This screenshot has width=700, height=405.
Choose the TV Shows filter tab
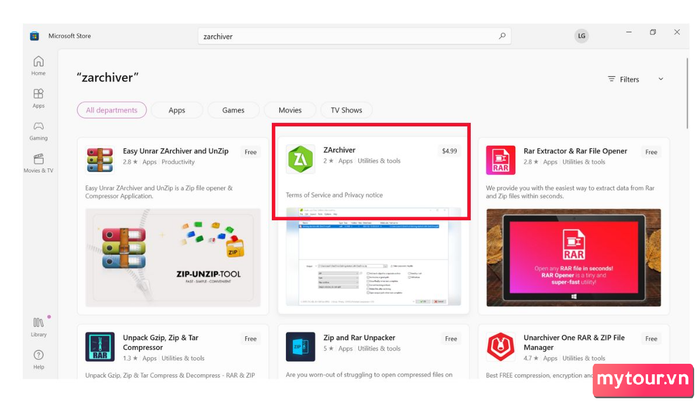pos(346,110)
